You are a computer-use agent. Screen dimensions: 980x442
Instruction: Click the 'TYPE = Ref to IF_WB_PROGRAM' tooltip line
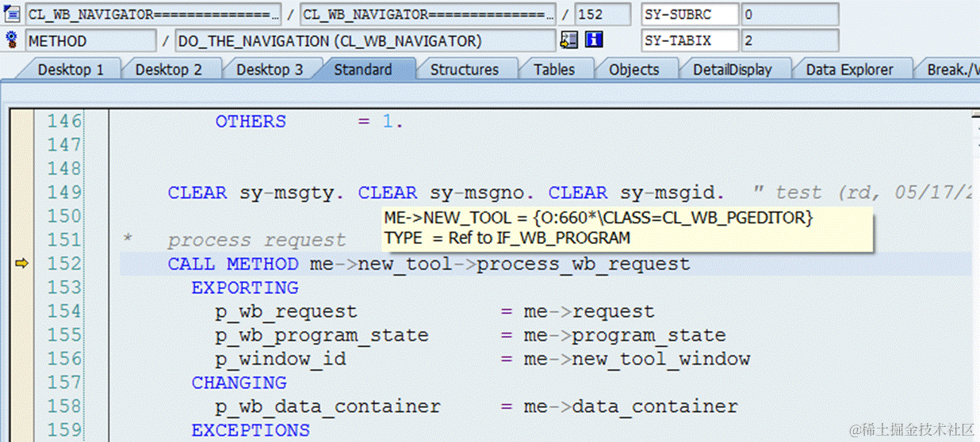[507, 237]
